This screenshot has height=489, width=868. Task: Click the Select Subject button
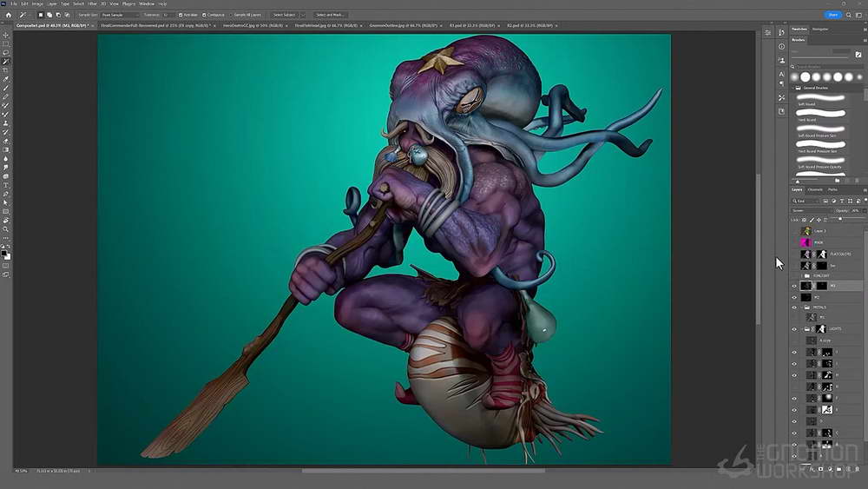point(284,15)
